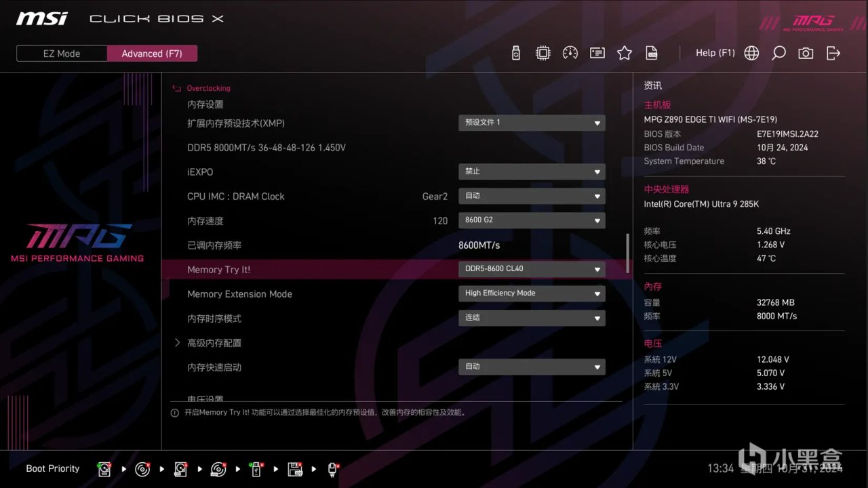Open the CPU IMC : DRAM Clock dropdown
Viewport: 868px width, 488px height.
point(532,196)
